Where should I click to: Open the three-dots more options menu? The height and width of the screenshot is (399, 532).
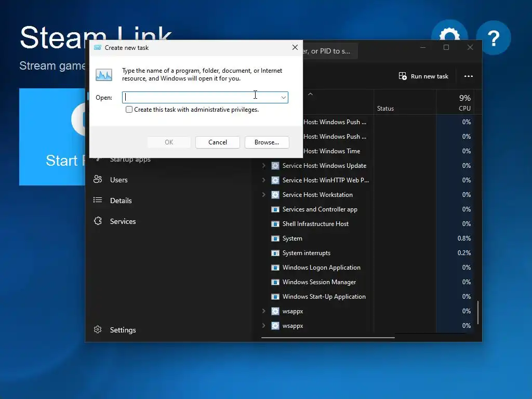pos(469,76)
